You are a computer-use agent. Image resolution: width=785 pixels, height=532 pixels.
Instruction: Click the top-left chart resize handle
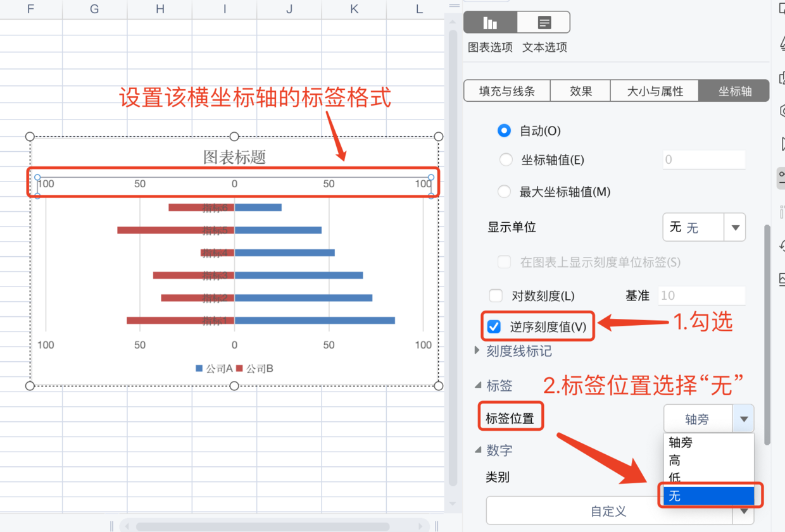(30, 137)
